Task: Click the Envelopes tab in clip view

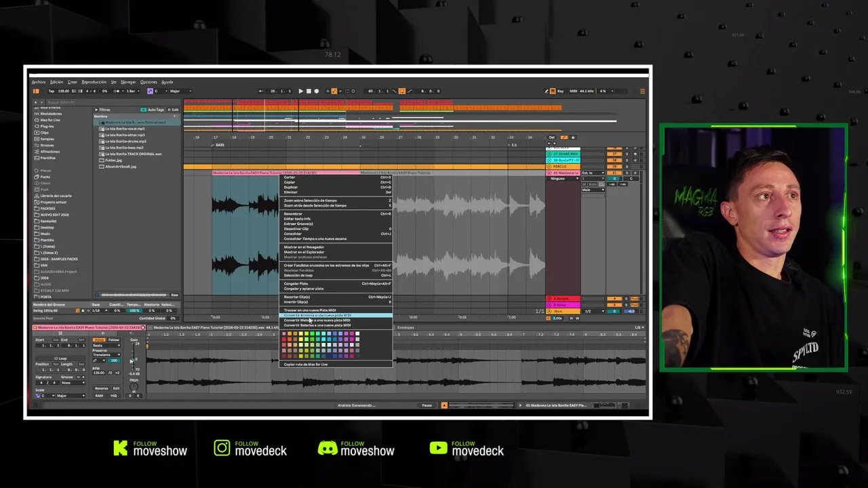Action: click(x=406, y=327)
